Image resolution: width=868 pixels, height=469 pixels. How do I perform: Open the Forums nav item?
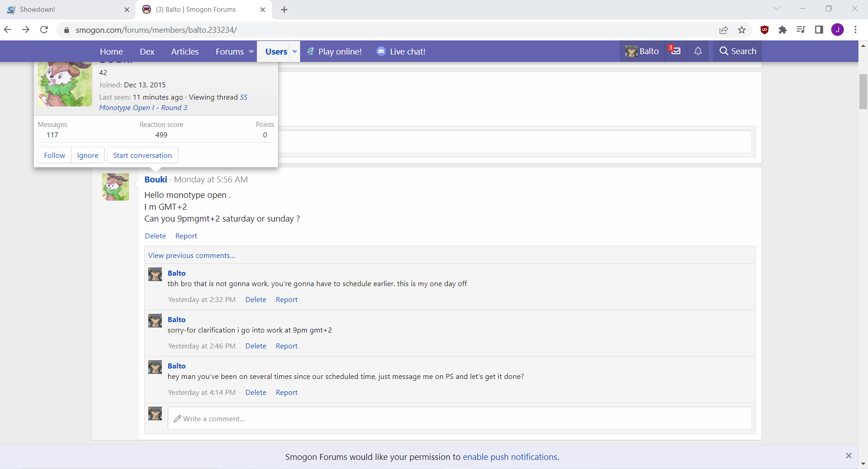point(230,52)
